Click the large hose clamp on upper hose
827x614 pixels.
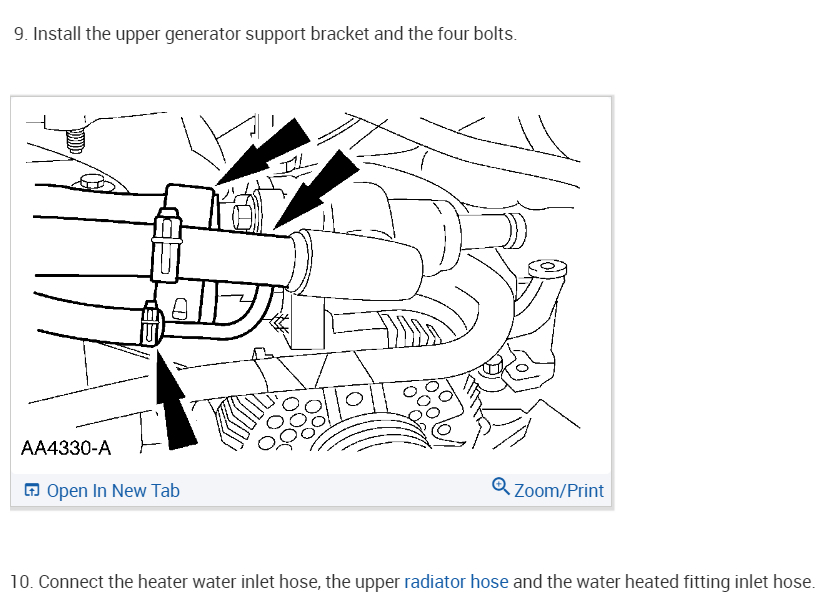167,245
